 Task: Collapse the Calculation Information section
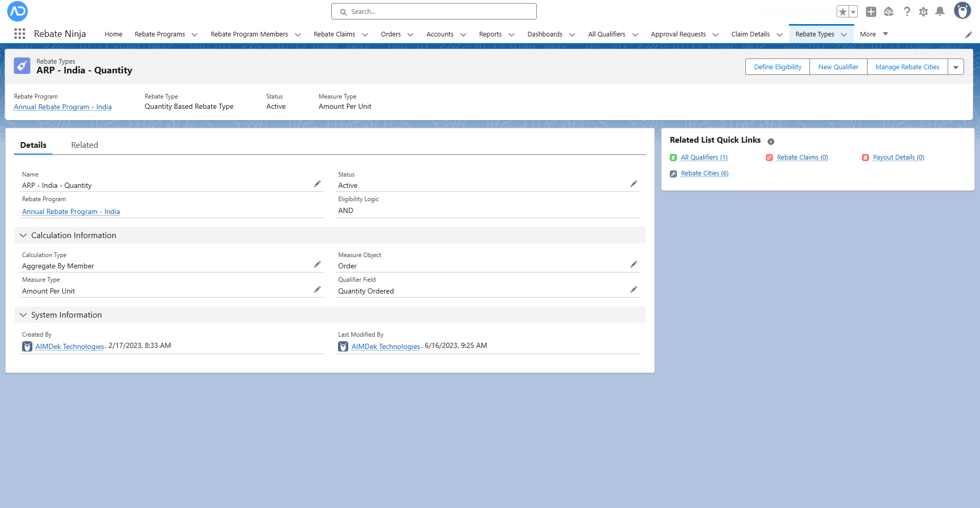click(23, 236)
